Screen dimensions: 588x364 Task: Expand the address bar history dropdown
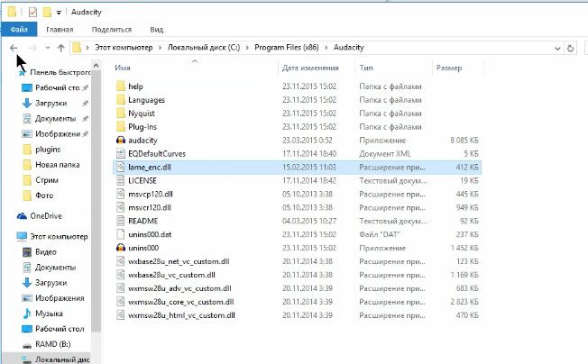(557, 49)
